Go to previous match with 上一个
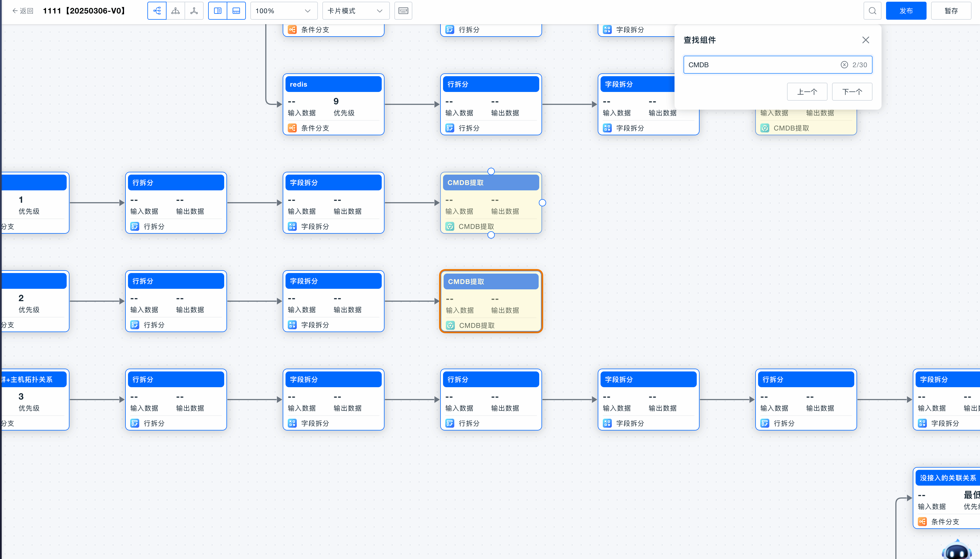 pyautogui.click(x=807, y=92)
